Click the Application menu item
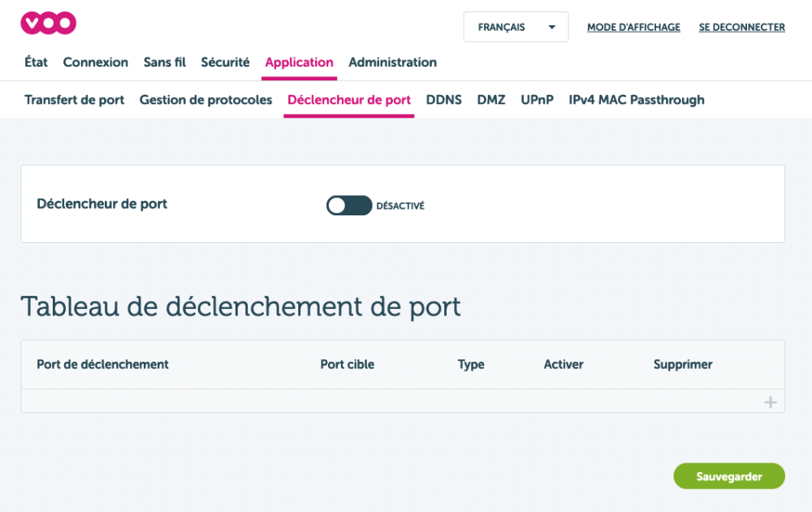 [x=299, y=63]
